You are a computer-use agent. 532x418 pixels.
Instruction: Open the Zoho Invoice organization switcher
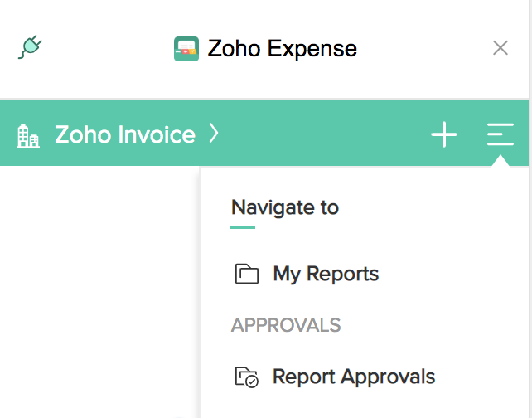click(x=125, y=134)
